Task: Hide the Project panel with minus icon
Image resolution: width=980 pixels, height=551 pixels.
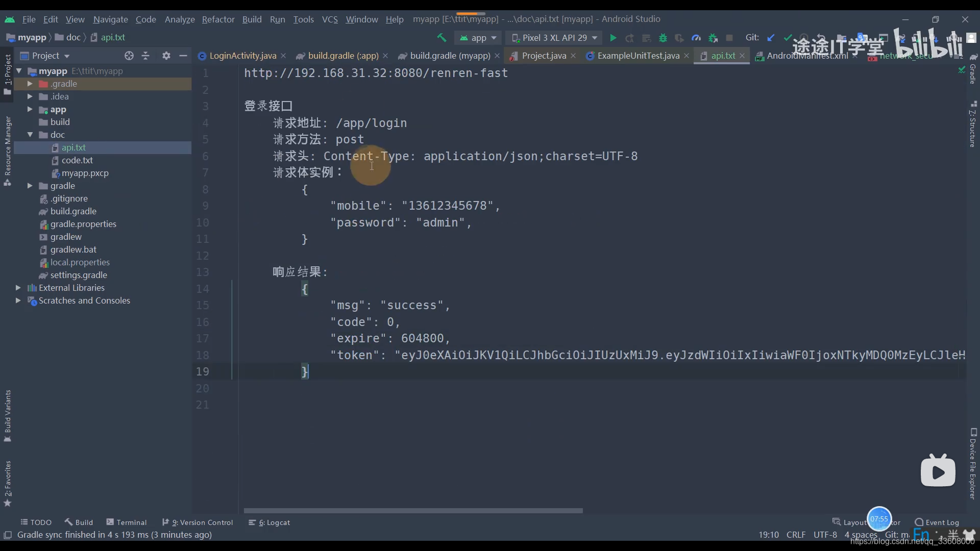Action: click(183, 56)
